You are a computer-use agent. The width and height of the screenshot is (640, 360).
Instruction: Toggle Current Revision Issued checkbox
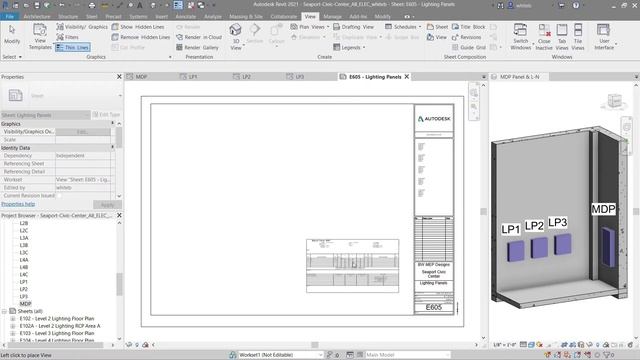point(59,196)
